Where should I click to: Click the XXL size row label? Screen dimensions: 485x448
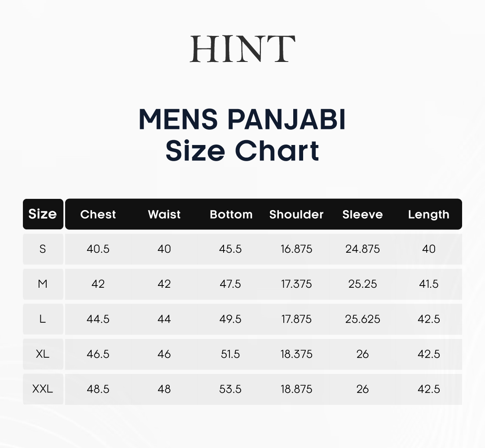43,389
